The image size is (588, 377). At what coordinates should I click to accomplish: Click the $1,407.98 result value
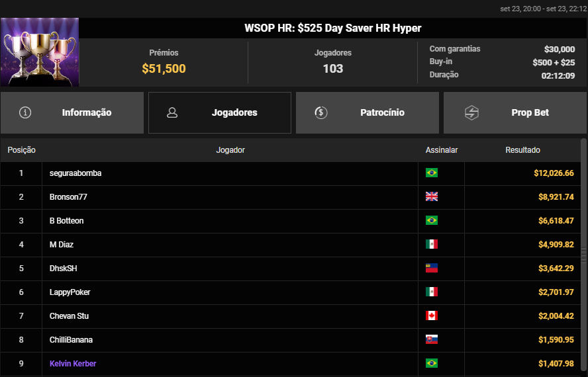[x=556, y=364]
